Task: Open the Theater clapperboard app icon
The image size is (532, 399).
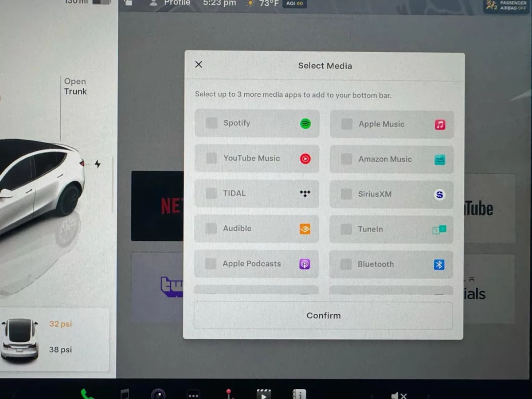Action: click(263, 394)
